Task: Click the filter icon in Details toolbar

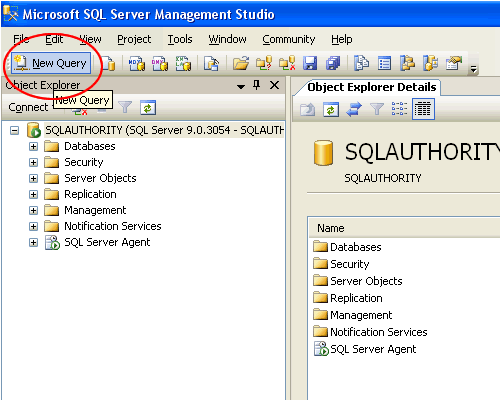Action: coord(377,109)
